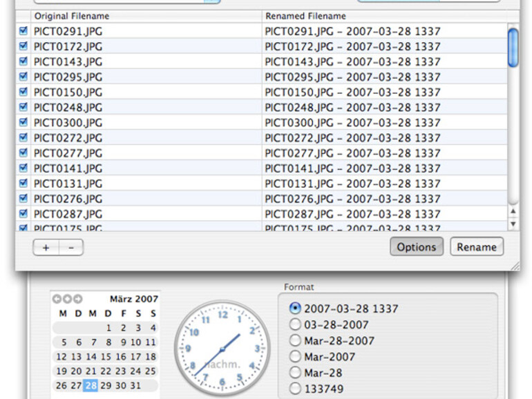Uncheck the PICT0172.JPG checkbox
This screenshot has height=399, width=532.
coord(23,46)
